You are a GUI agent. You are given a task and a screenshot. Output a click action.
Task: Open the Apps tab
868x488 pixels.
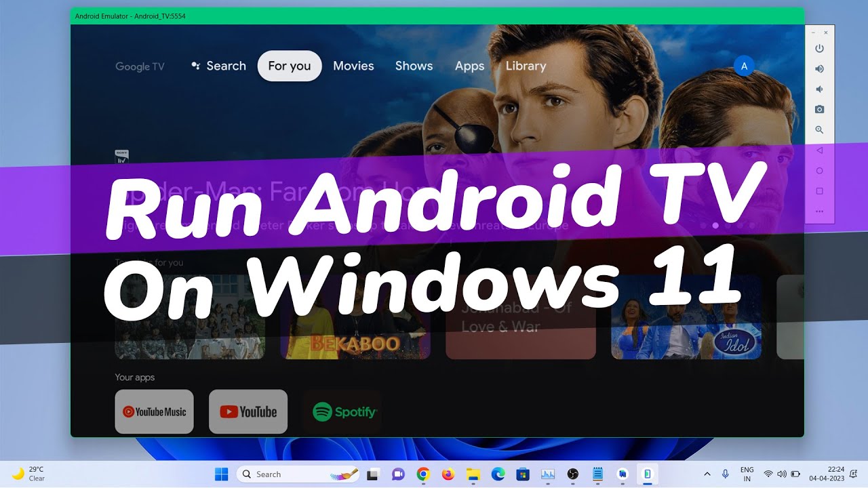click(469, 66)
